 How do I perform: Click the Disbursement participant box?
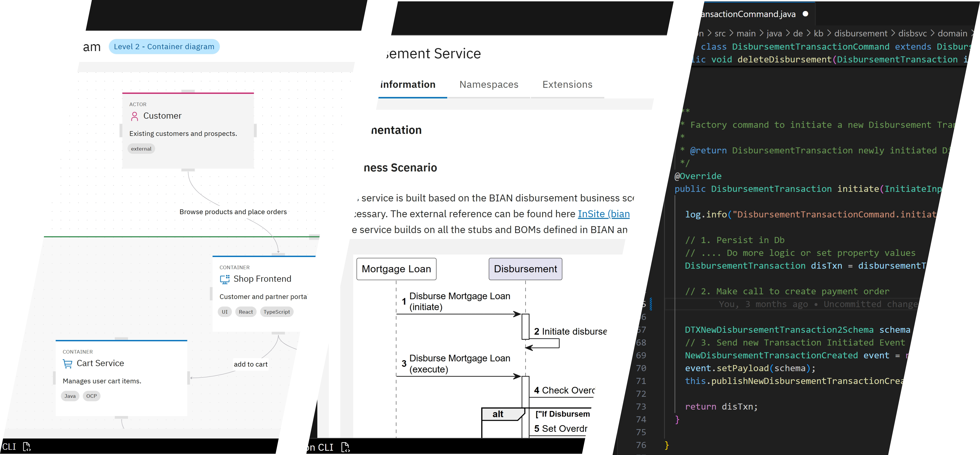tap(525, 269)
